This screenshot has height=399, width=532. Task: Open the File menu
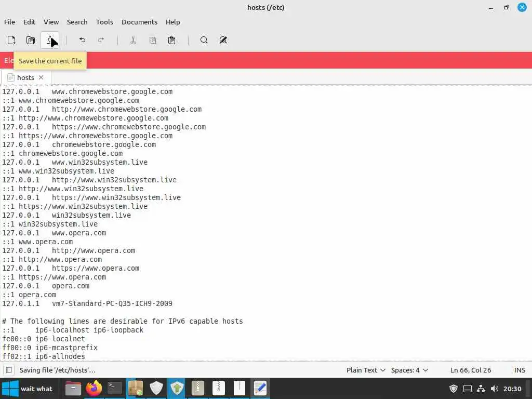[x=9, y=22]
